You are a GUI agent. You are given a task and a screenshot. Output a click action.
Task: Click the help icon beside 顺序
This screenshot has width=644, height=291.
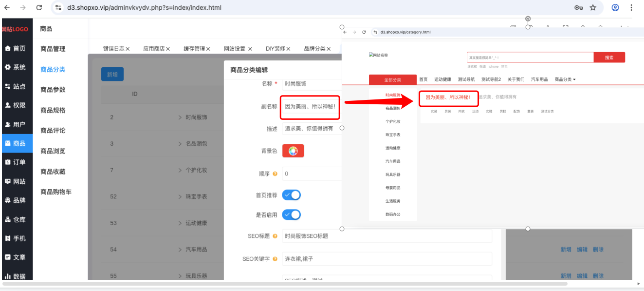pos(275,174)
